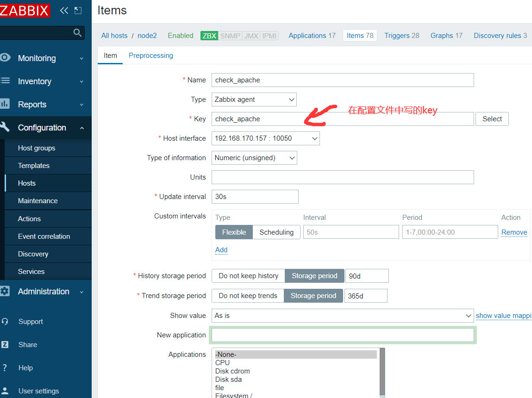The width and height of the screenshot is (532, 398).
Task: Select Flexible custom interval type
Action: point(234,232)
